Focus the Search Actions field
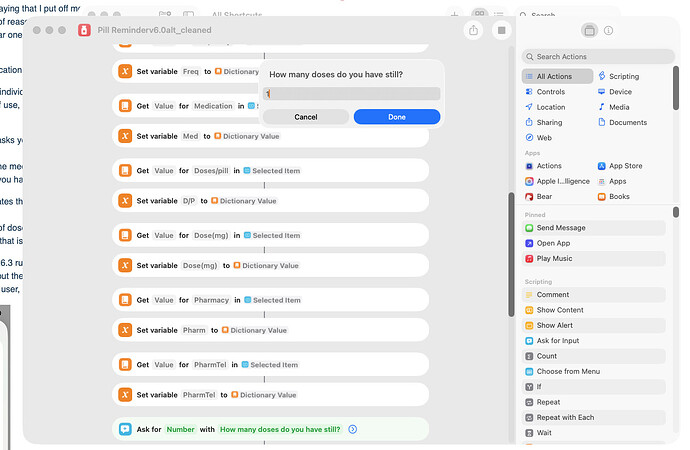 click(595, 57)
